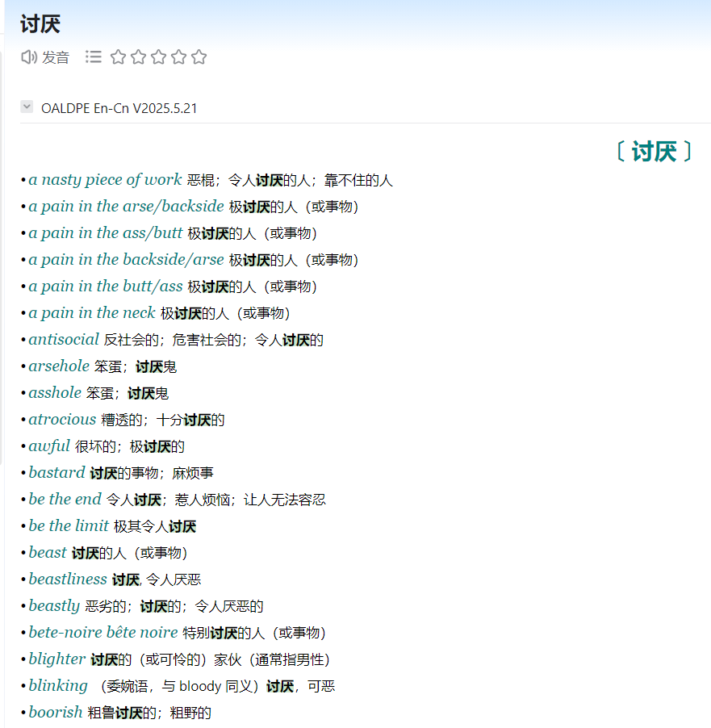Go to the "antisocial" entry
Viewport: 711px width, 728px height.
[64, 340]
